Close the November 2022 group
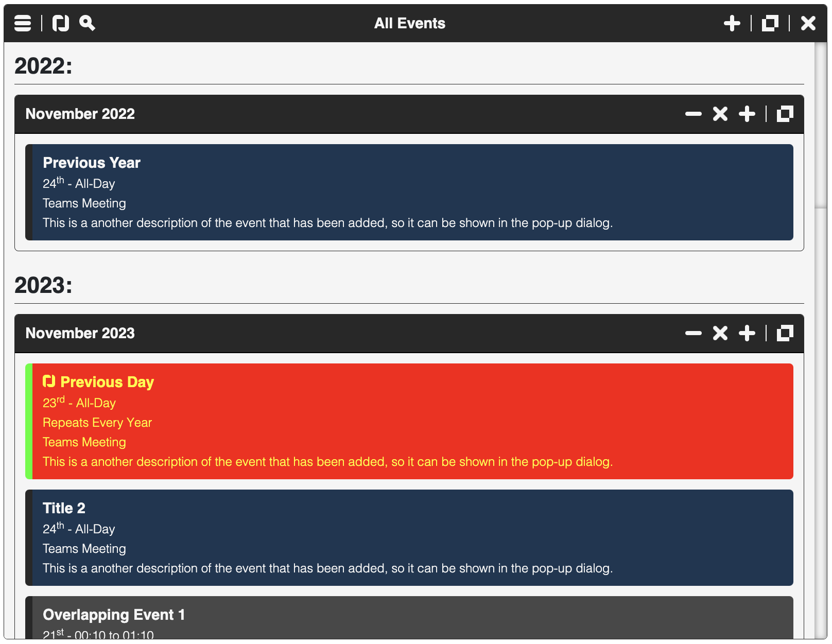 point(720,114)
